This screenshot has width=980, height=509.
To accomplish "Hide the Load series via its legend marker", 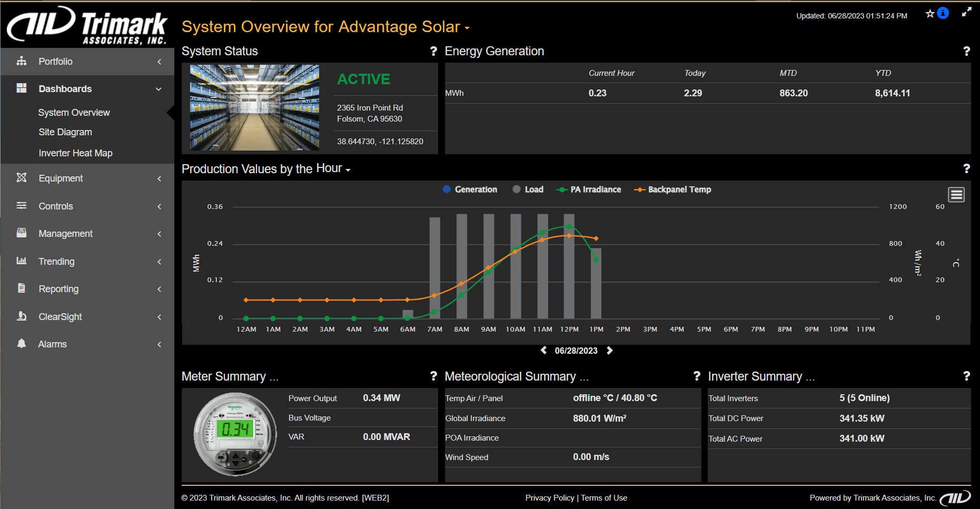I will (x=516, y=189).
